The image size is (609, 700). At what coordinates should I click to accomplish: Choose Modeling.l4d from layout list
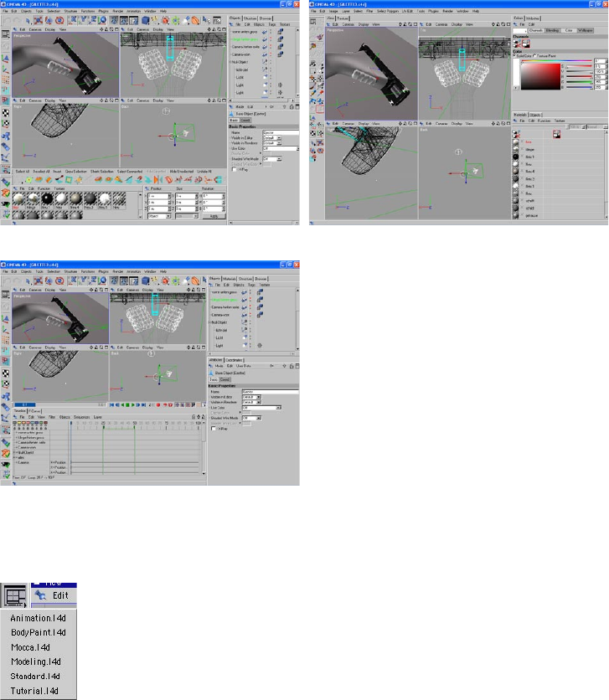[x=36, y=661]
